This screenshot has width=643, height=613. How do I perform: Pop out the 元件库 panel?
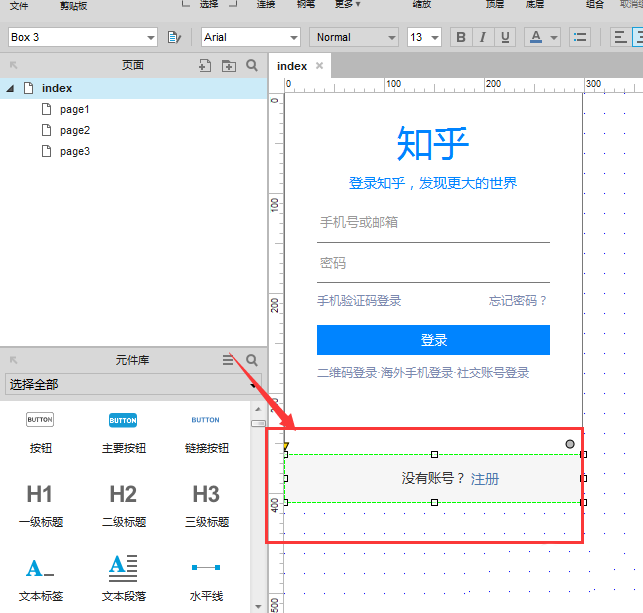(x=14, y=360)
